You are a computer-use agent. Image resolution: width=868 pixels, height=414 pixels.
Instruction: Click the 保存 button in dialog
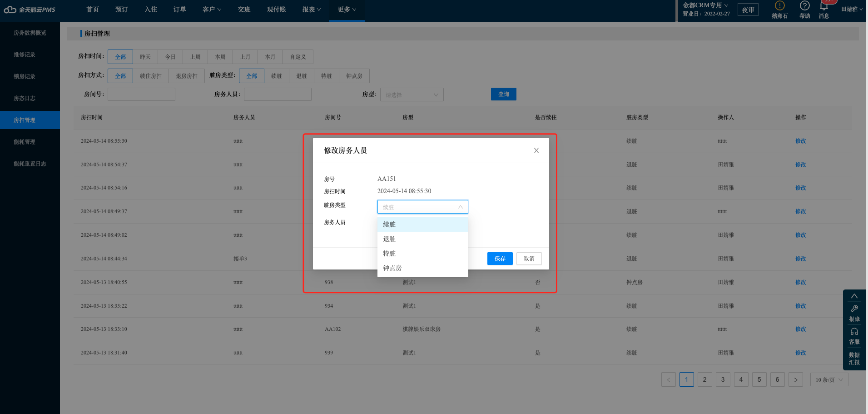click(x=500, y=259)
